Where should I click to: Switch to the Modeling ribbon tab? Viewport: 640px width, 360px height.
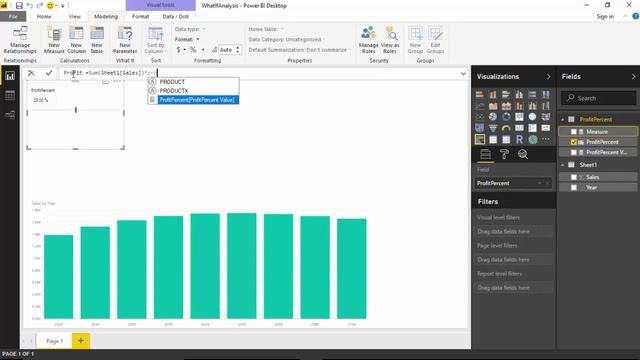click(x=106, y=16)
